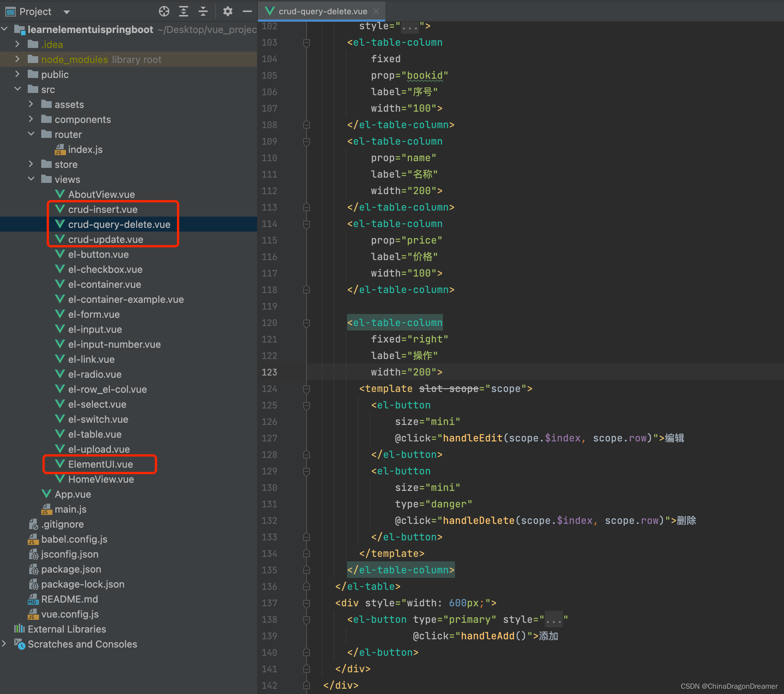Expand folded style value on line 138
784x694 pixels.
point(554,619)
